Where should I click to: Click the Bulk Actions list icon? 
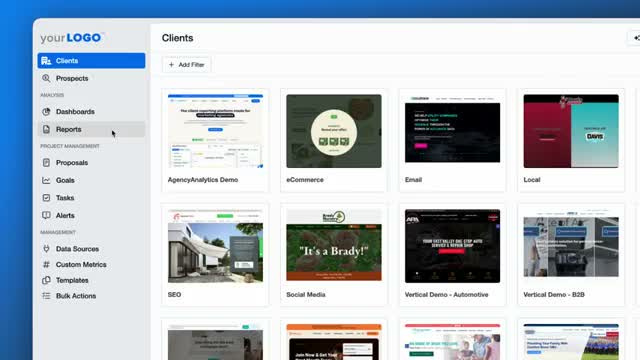tap(46, 296)
